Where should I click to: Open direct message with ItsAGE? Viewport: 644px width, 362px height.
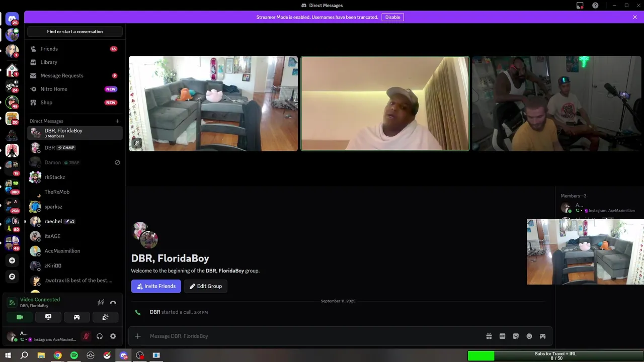[75, 236]
